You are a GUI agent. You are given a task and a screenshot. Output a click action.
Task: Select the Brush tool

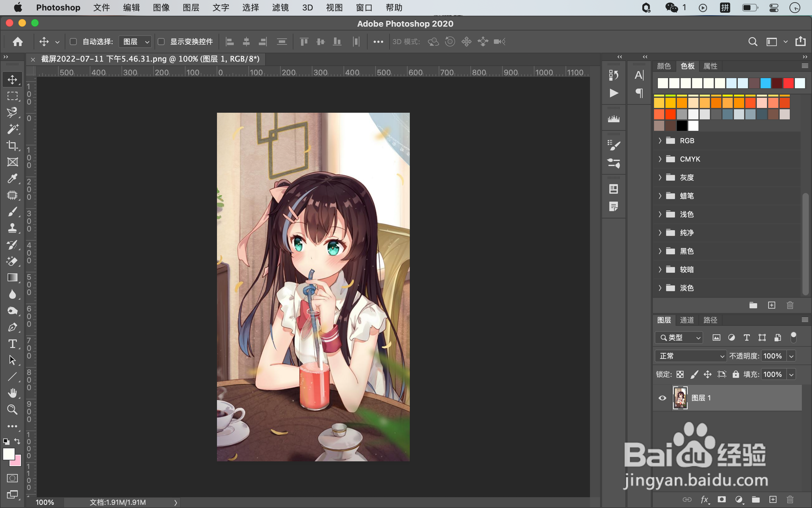pyautogui.click(x=13, y=212)
